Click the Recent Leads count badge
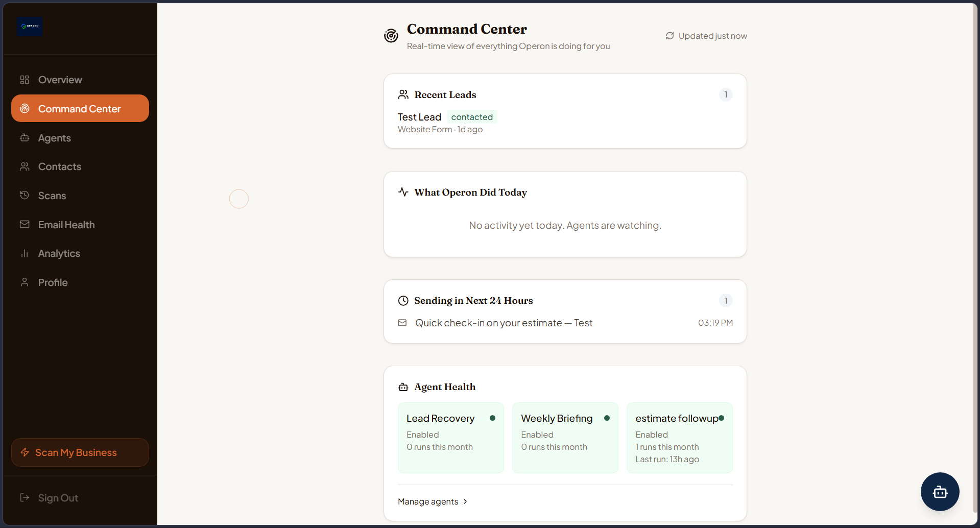The height and width of the screenshot is (528, 980). (x=726, y=94)
